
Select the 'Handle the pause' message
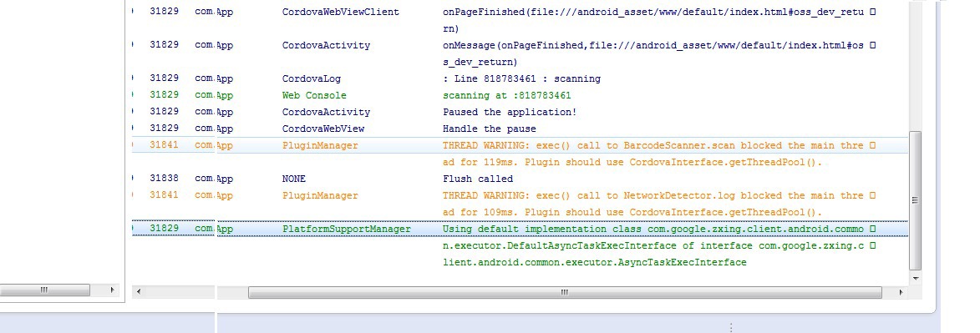[x=490, y=129]
